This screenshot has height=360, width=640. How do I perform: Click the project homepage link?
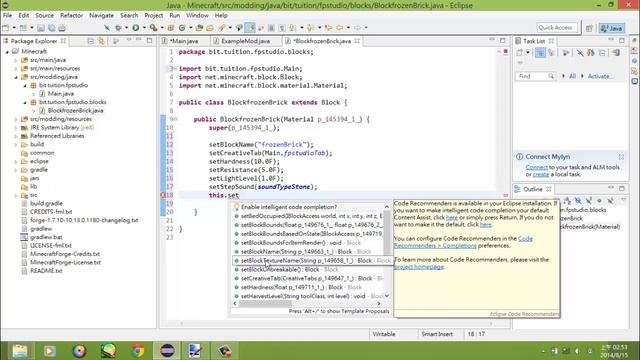[419, 267]
